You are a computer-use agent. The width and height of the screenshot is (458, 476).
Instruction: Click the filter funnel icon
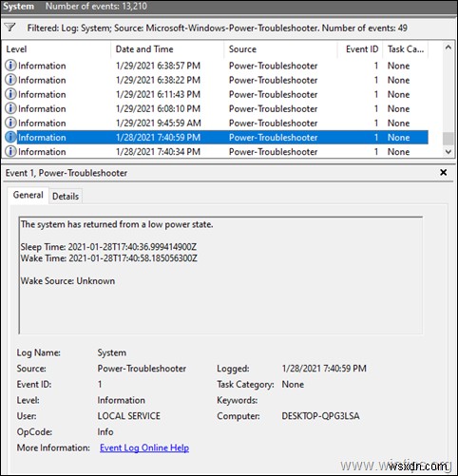click(10, 28)
